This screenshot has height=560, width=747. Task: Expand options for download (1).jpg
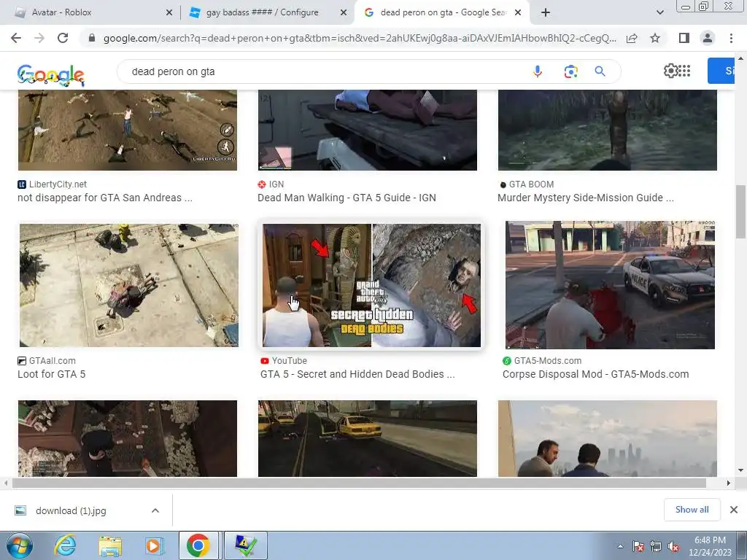155,510
